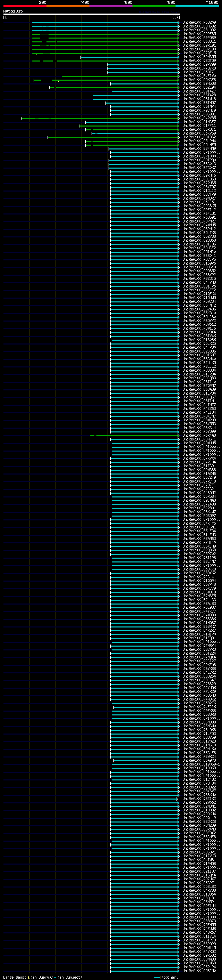Select label UniRef100_C1MGF7

click(x=199, y=122)
